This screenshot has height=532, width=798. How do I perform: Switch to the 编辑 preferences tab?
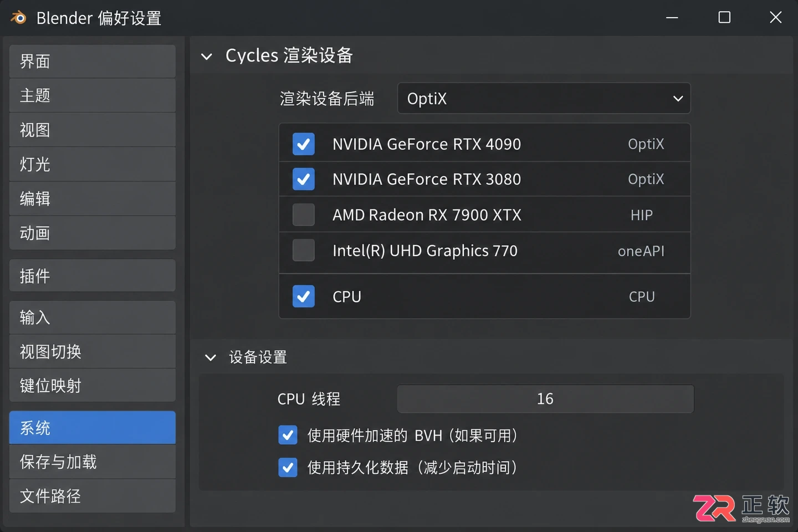click(x=93, y=199)
